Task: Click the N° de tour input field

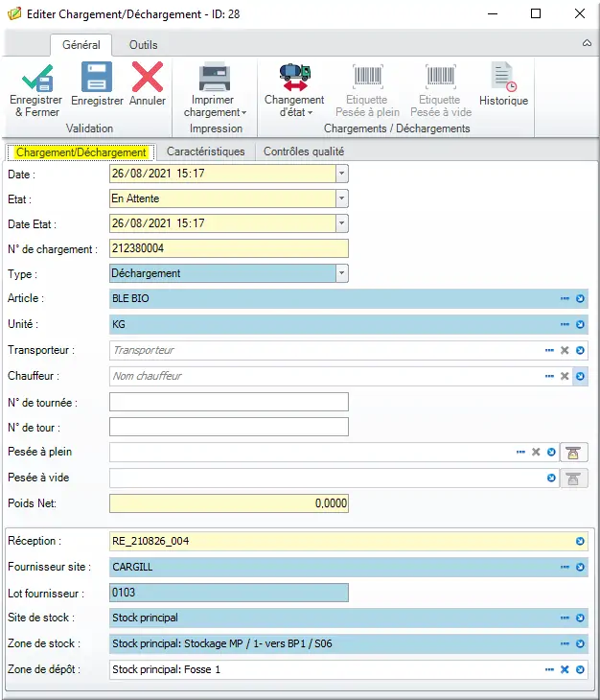Action: click(x=229, y=427)
